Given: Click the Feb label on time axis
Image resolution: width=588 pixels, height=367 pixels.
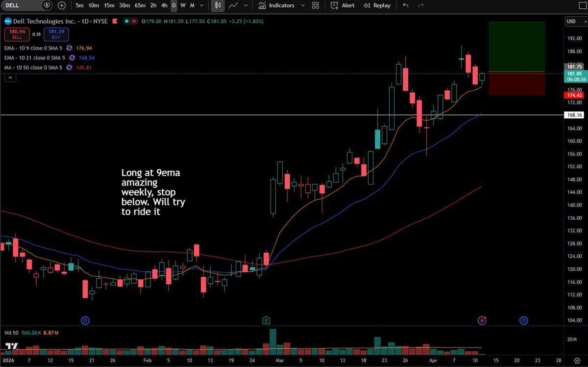Looking at the screenshot, I should pos(148,361).
